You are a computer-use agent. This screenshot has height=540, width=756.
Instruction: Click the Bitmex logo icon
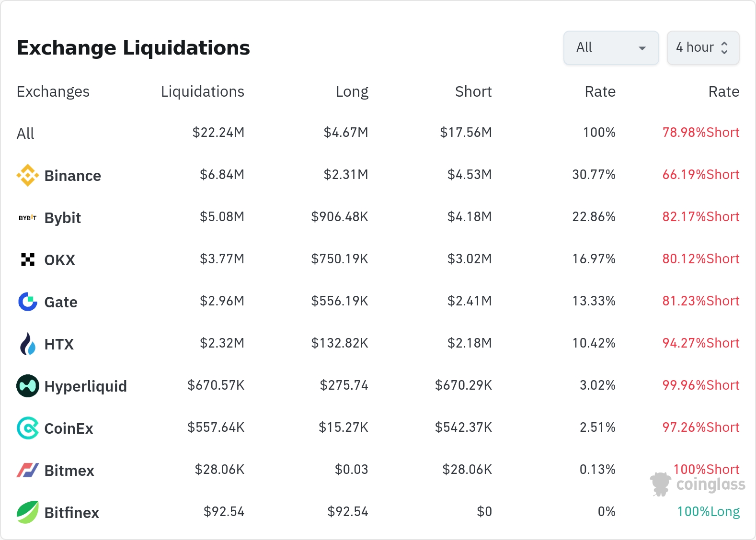click(x=28, y=470)
